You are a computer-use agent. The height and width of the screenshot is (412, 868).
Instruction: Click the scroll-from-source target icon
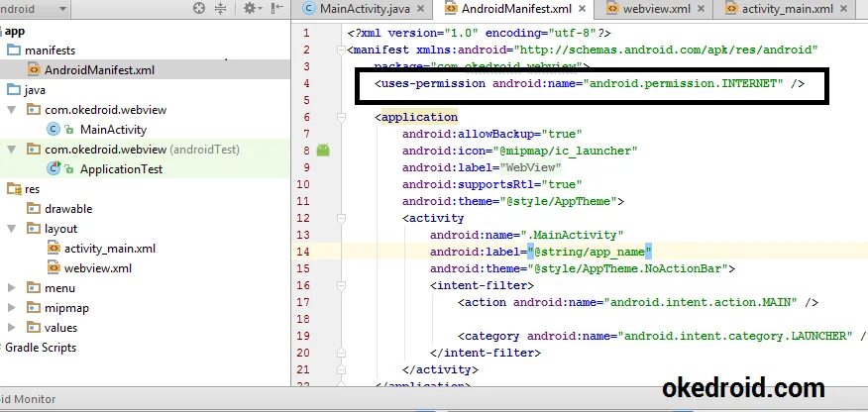click(x=199, y=8)
